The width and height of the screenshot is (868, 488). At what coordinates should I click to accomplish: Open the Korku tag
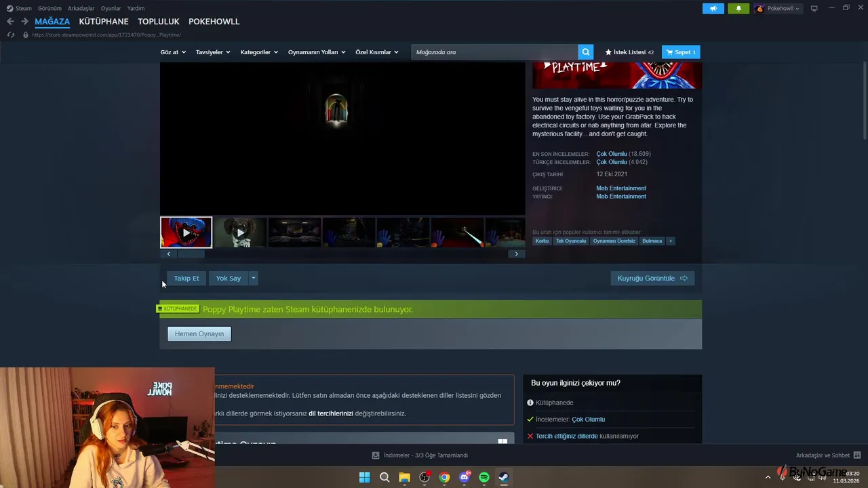tap(542, 241)
